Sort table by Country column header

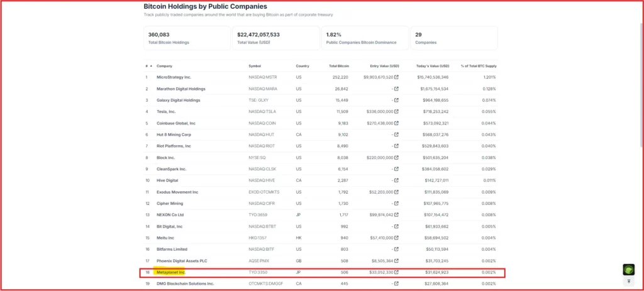[303, 66]
